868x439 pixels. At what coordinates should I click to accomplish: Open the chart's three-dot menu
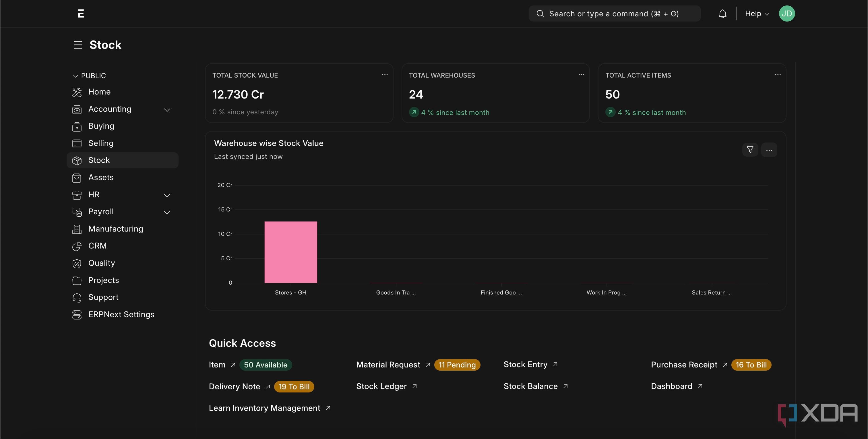(769, 150)
